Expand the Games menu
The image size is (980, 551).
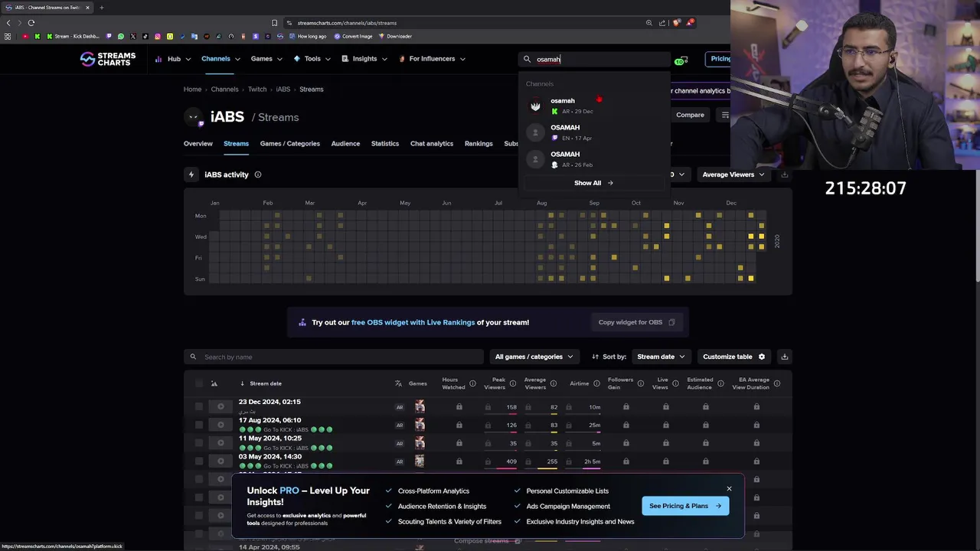[266, 59]
